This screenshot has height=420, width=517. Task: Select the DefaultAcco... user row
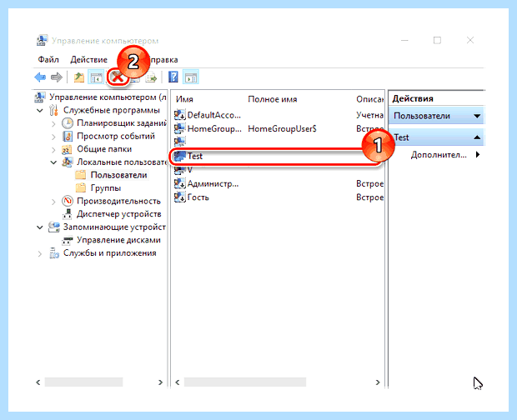279,115
